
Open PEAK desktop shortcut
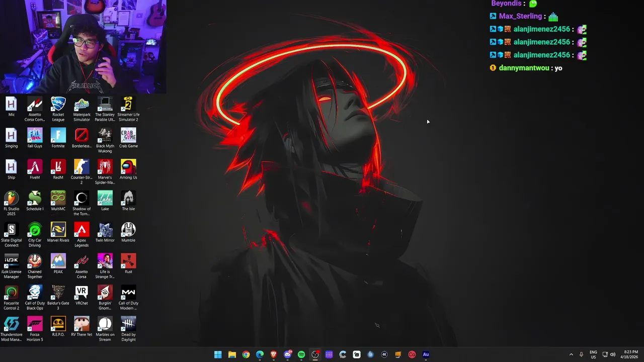pos(58,264)
